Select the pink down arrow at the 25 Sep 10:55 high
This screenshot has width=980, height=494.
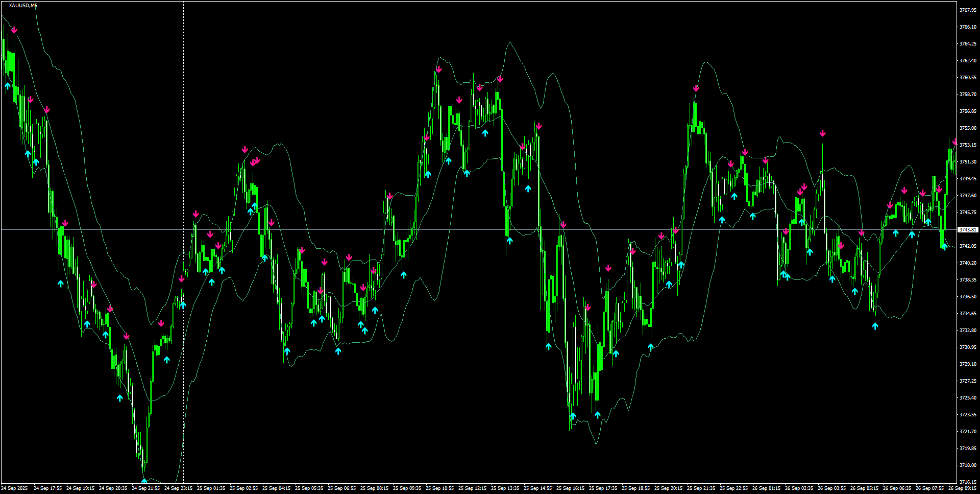click(x=438, y=69)
